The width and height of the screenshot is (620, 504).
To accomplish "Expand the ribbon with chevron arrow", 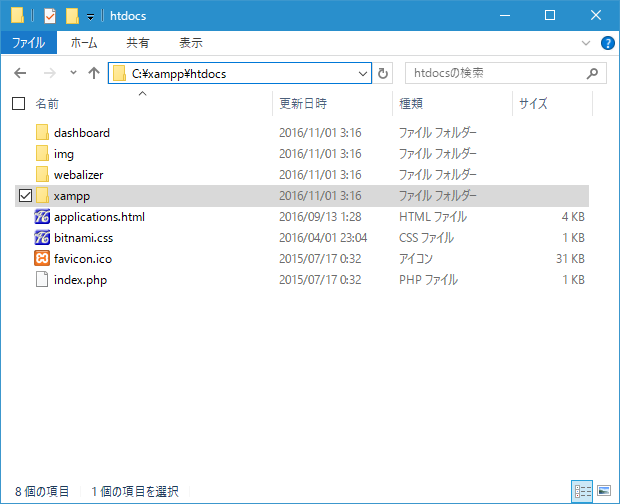I will click(586, 43).
